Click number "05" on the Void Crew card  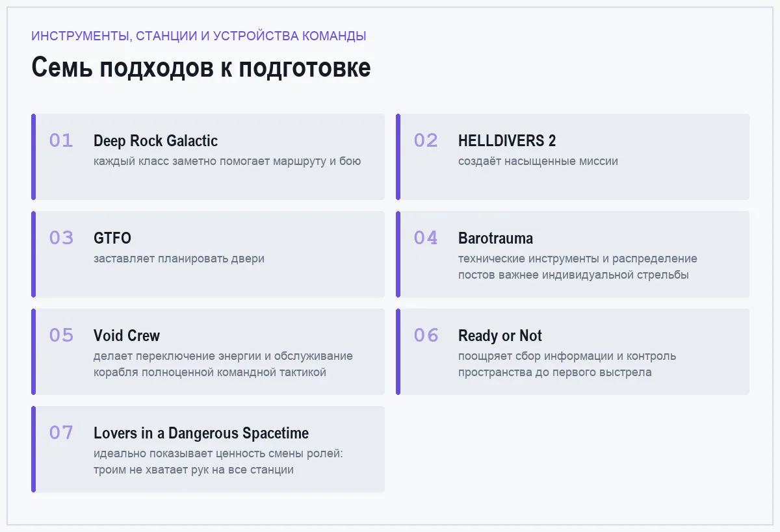[x=61, y=335]
